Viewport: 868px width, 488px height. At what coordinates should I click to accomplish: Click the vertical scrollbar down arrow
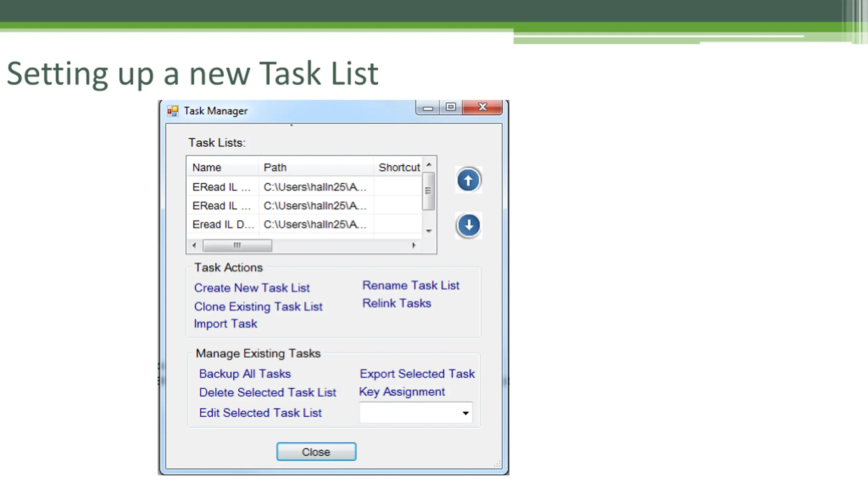click(x=429, y=231)
